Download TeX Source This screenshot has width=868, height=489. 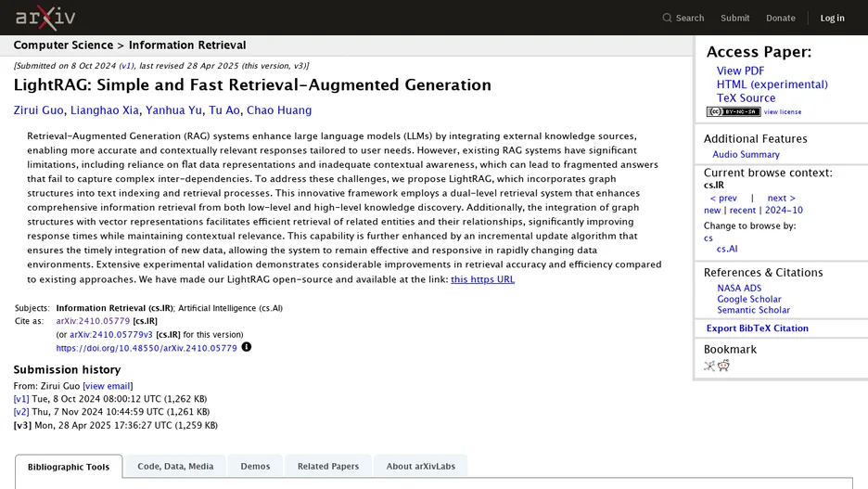coord(746,98)
